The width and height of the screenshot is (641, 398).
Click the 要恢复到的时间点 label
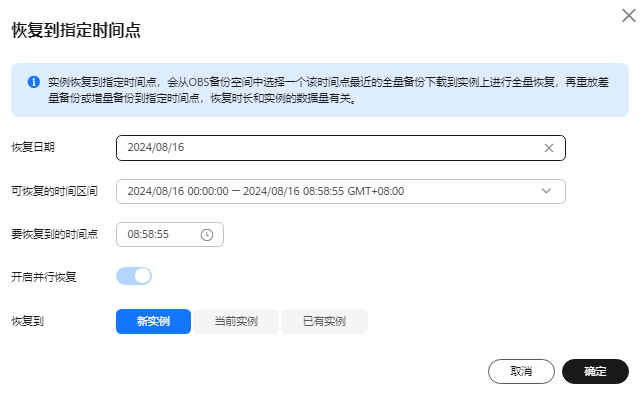click(55, 234)
